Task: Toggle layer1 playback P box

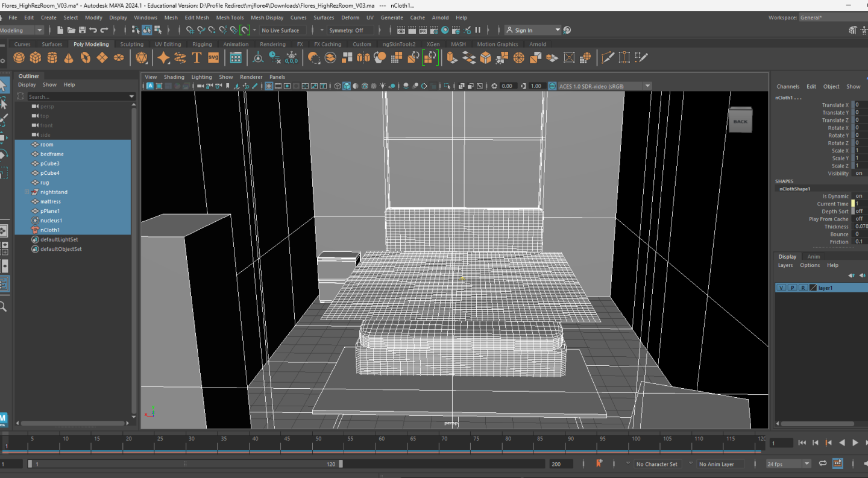Action: coord(792,288)
